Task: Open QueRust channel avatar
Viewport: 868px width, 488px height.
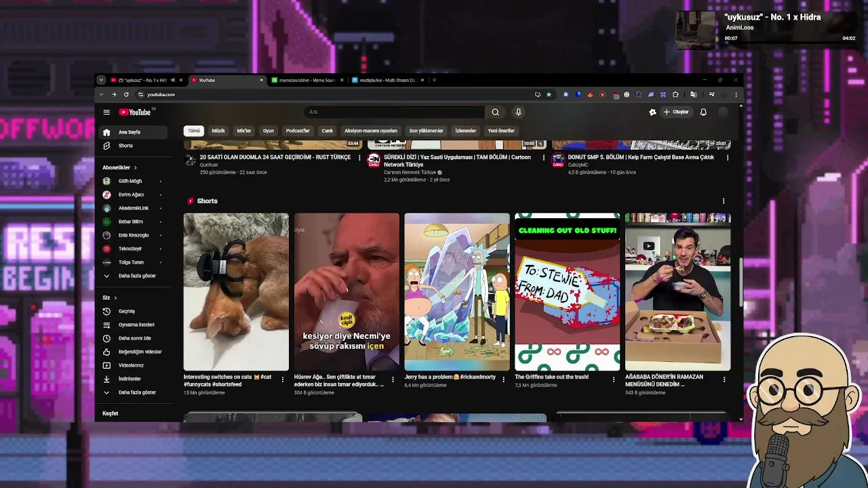Action: (x=191, y=160)
